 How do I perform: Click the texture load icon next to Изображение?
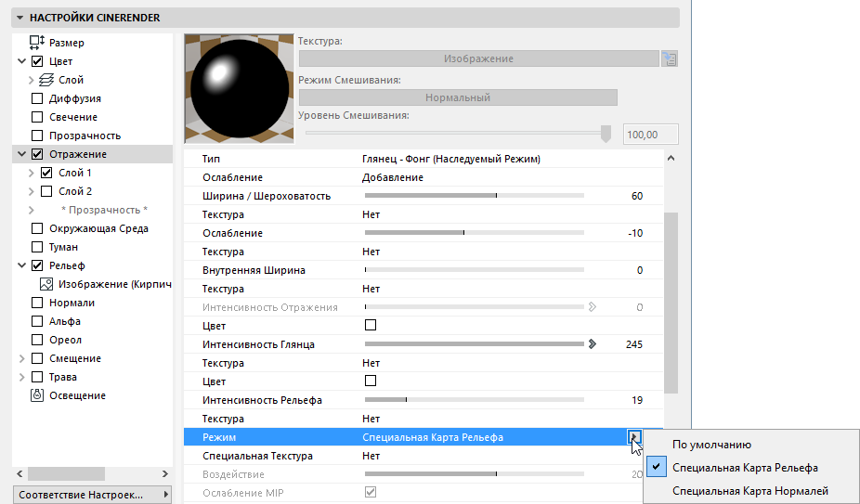pos(669,58)
